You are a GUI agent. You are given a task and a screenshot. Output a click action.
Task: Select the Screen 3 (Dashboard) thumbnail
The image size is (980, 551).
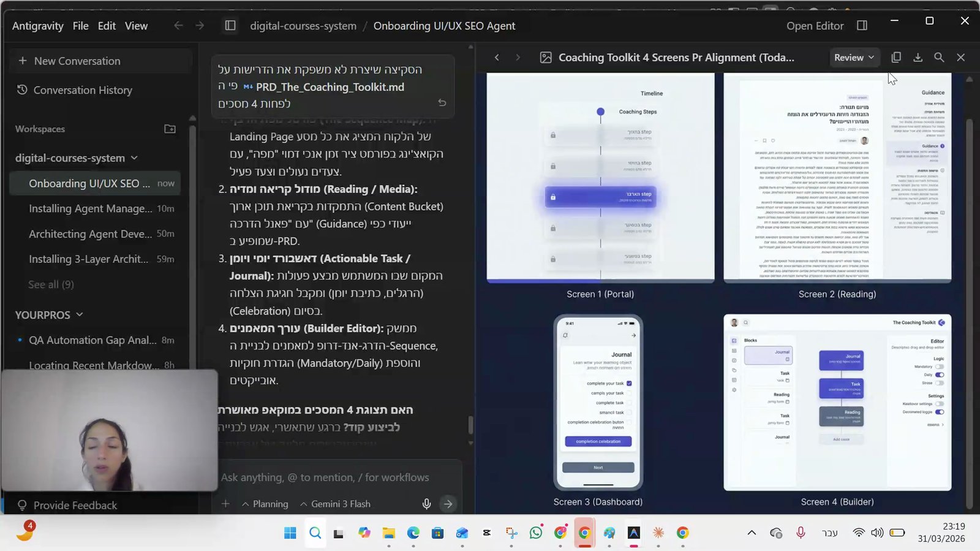coord(598,403)
